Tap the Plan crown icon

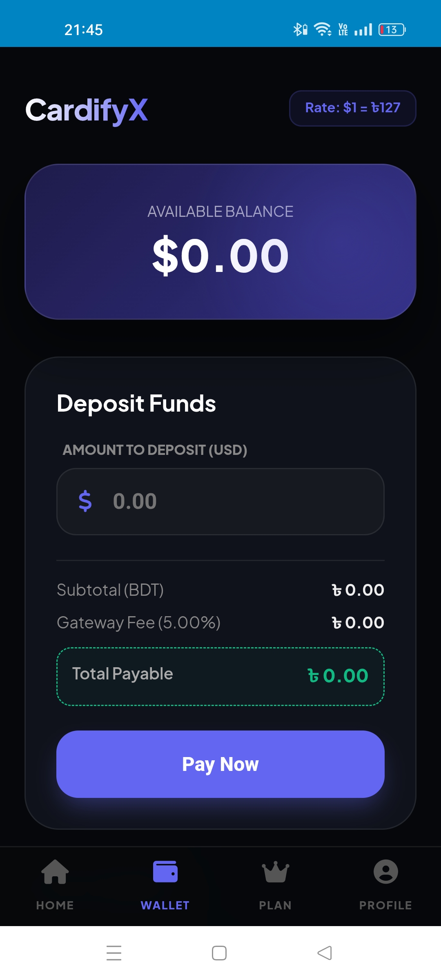[276, 871]
